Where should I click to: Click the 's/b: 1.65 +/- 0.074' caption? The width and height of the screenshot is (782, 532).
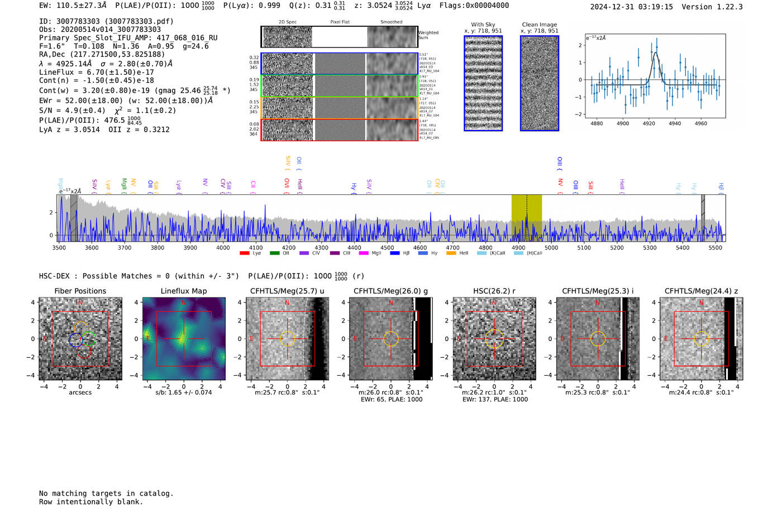pos(184,392)
